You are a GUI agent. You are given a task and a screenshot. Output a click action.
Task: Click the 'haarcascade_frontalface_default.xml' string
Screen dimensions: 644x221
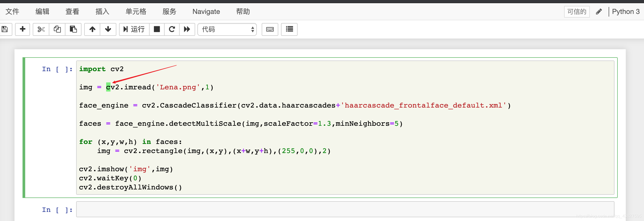[x=423, y=105]
